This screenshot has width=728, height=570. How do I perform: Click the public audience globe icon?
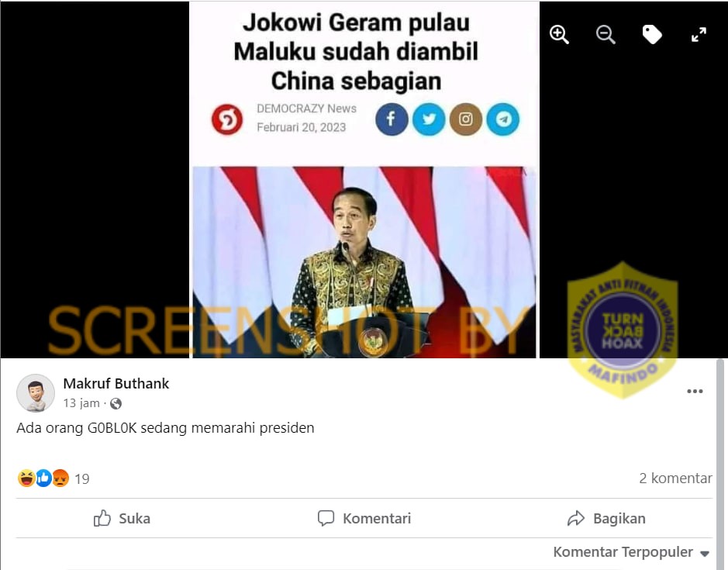116,404
